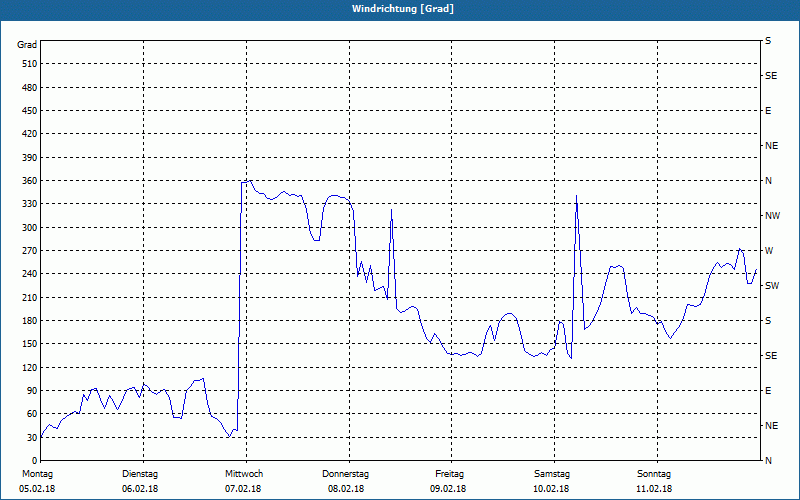Screen dimensions: 800x500
Task: Select the 'Samstag' day label
Action: pos(552,474)
